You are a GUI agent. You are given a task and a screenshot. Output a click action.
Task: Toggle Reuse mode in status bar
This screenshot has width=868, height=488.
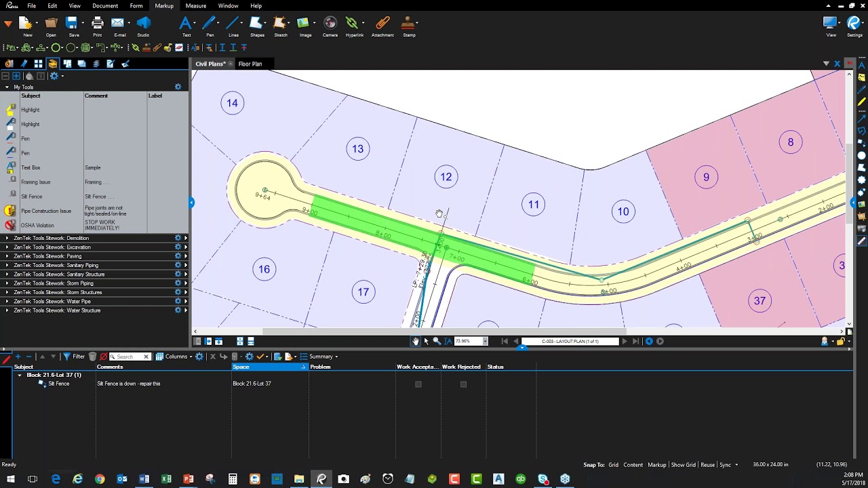tap(707, 465)
